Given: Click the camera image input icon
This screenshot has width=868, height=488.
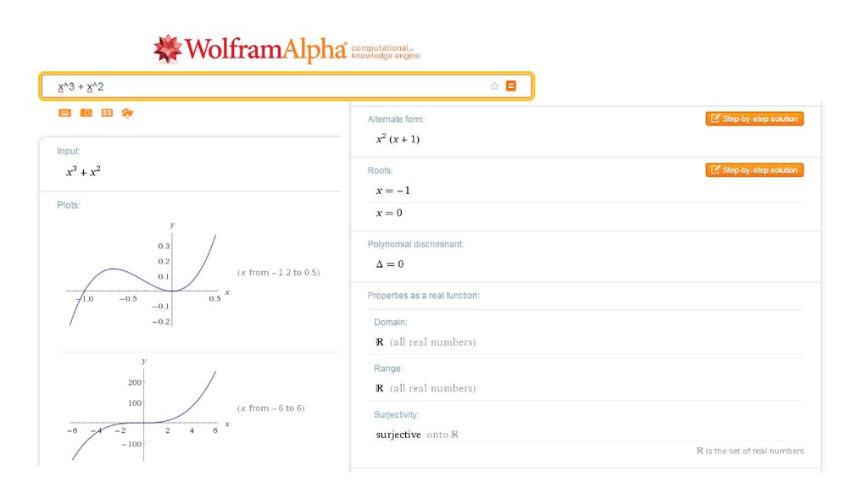Looking at the screenshot, I should (86, 113).
